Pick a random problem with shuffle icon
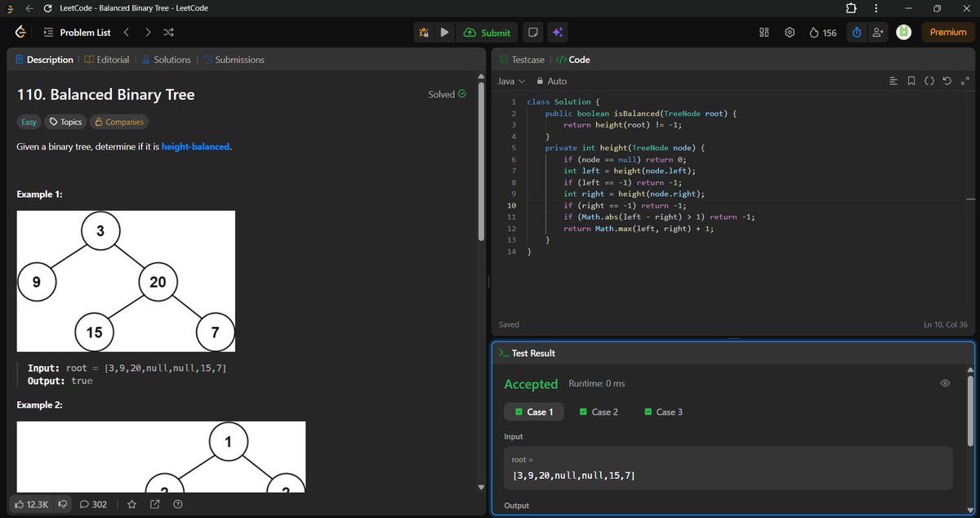This screenshot has height=518, width=980. click(x=168, y=33)
